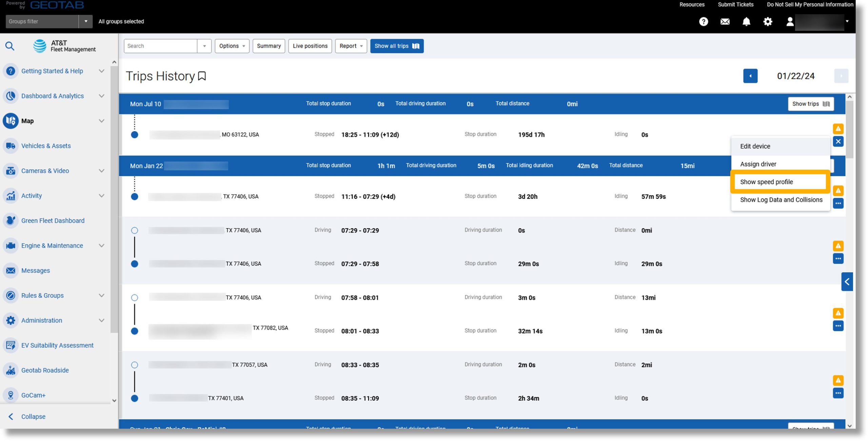
Task: Open the Report dropdown
Action: 351,46
